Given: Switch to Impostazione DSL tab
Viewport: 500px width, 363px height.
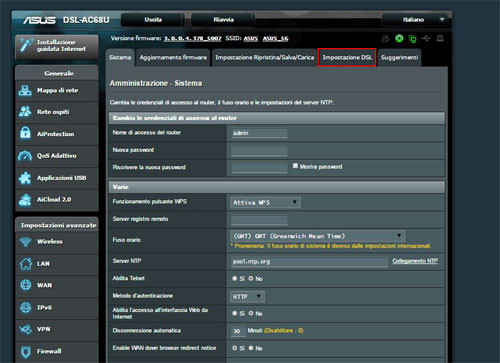Looking at the screenshot, I should pyautogui.click(x=347, y=57).
